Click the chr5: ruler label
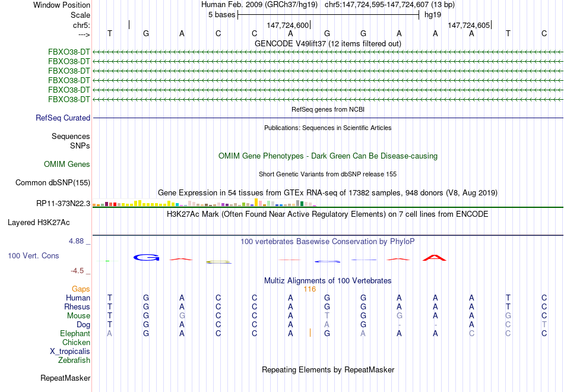This screenshot has width=564, height=392. pos(81,25)
